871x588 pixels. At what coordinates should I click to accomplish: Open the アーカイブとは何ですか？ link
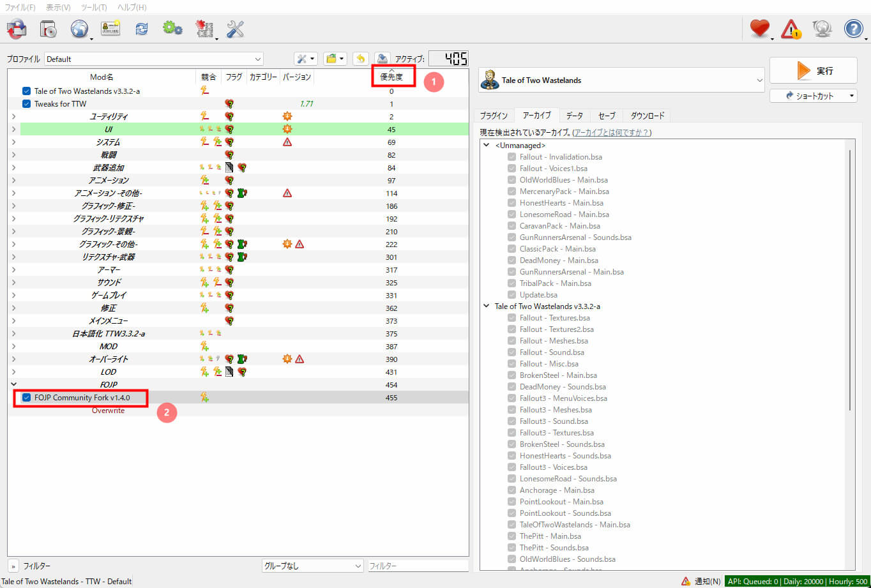[x=611, y=133]
